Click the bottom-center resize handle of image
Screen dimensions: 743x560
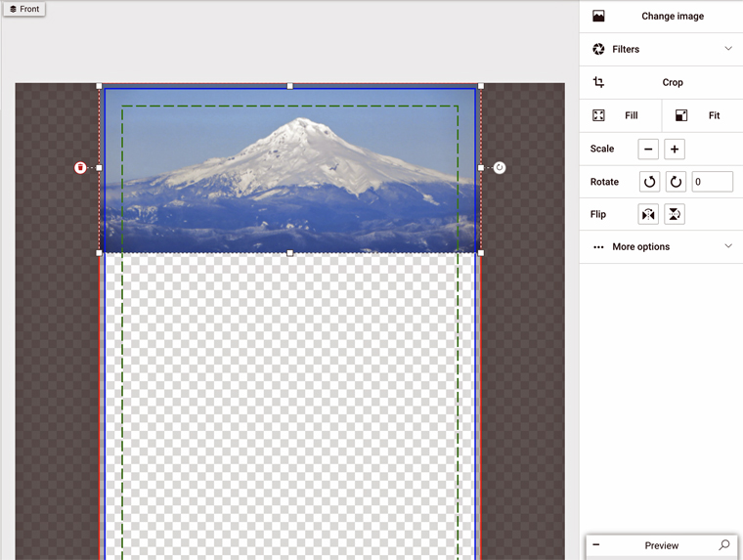(290, 253)
